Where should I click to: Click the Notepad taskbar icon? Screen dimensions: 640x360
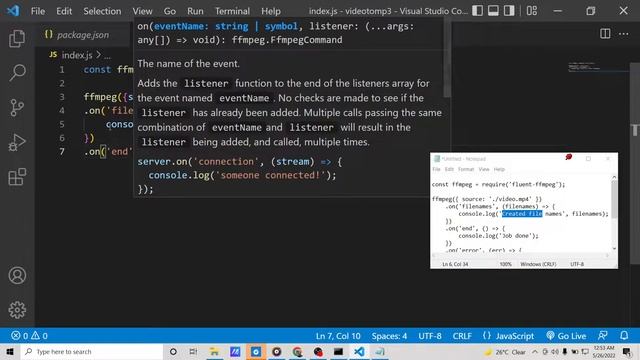point(380,351)
